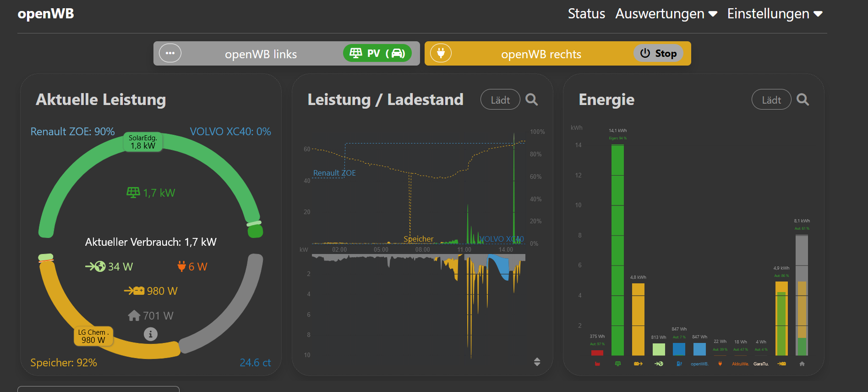Click the Aktueller Verbrauch: 1,7 kW text

pos(151,242)
